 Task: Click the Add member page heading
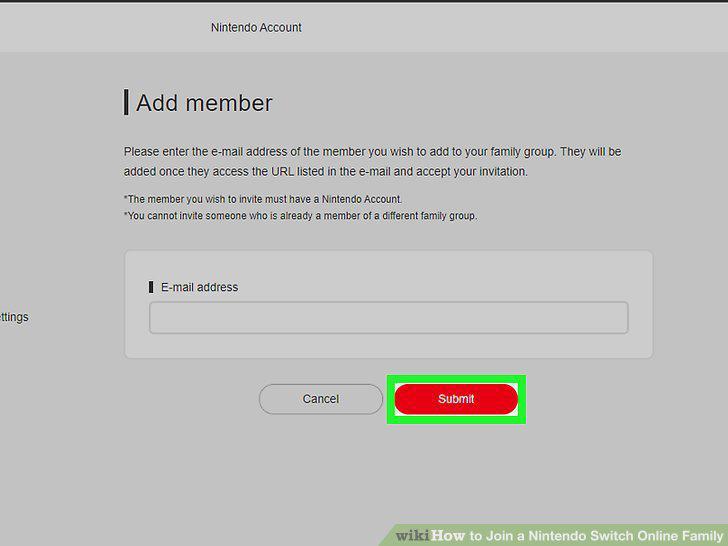204,103
